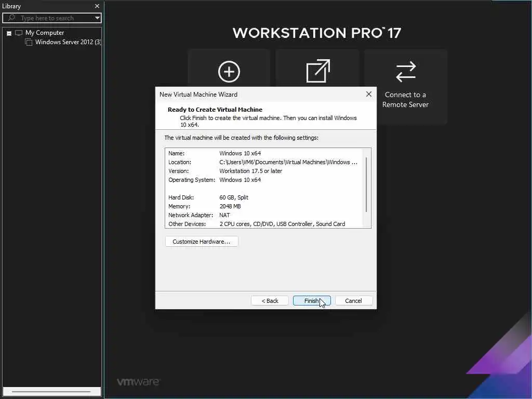Open Customize Hardware settings
This screenshot has height=399, width=532.
click(202, 242)
